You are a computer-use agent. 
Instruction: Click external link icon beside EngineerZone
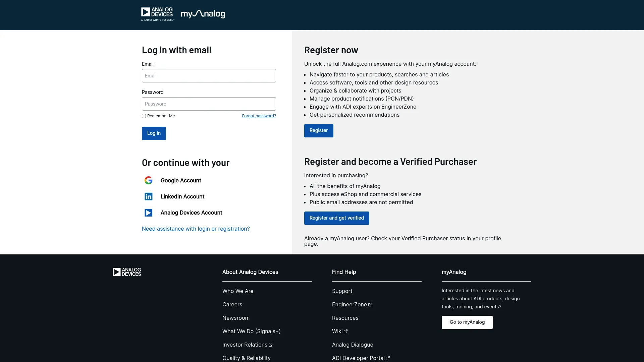point(370,305)
